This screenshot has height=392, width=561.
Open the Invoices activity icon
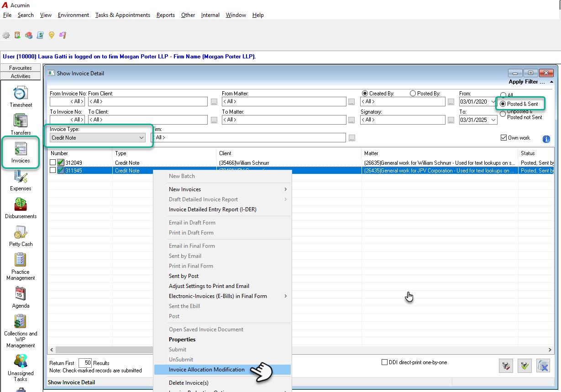(21, 149)
